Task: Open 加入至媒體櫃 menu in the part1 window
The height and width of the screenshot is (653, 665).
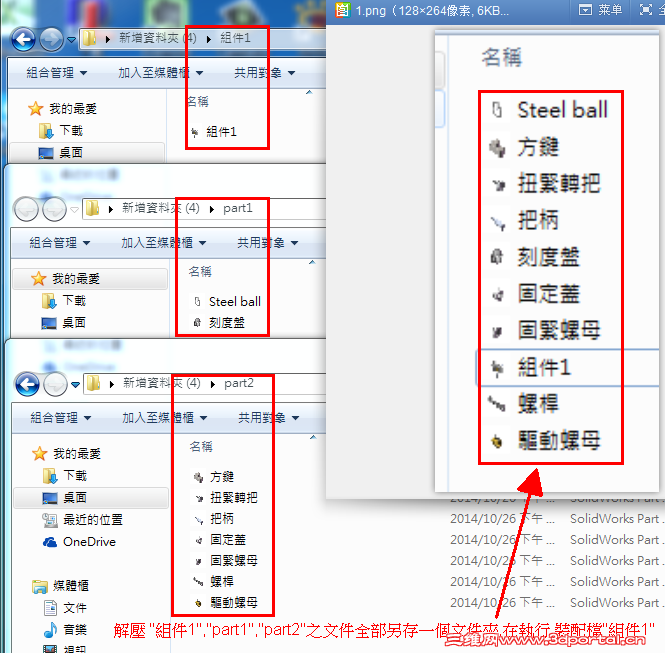Action: tap(164, 243)
